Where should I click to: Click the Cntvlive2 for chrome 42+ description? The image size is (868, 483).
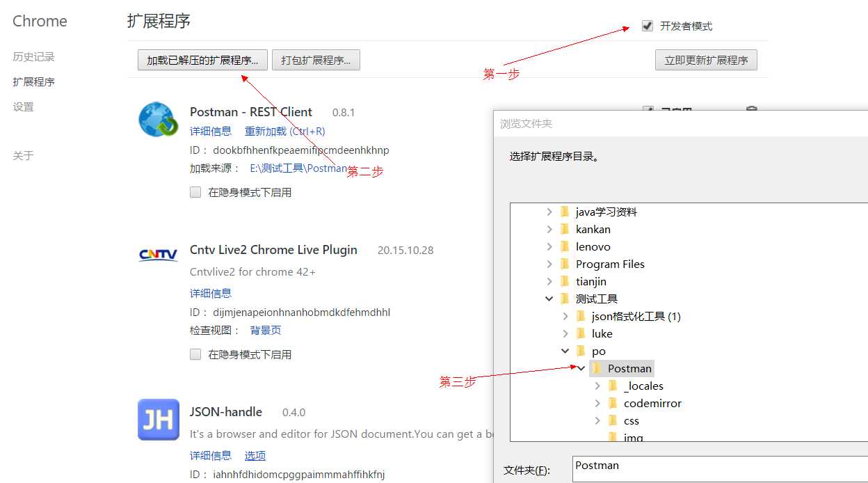pyautogui.click(x=252, y=272)
